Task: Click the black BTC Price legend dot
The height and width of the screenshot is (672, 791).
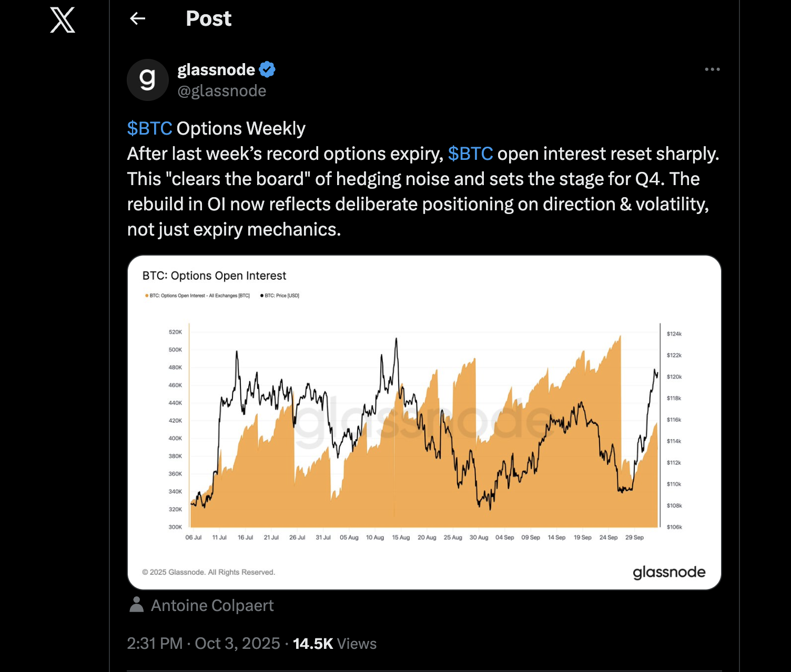Action: pyautogui.click(x=262, y=296)
